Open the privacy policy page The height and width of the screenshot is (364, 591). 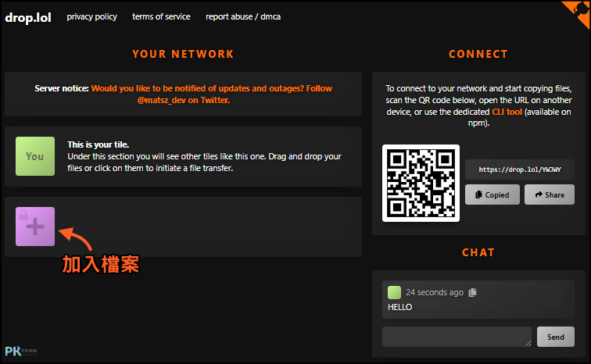pyautogui.click(x=91, y=16)
